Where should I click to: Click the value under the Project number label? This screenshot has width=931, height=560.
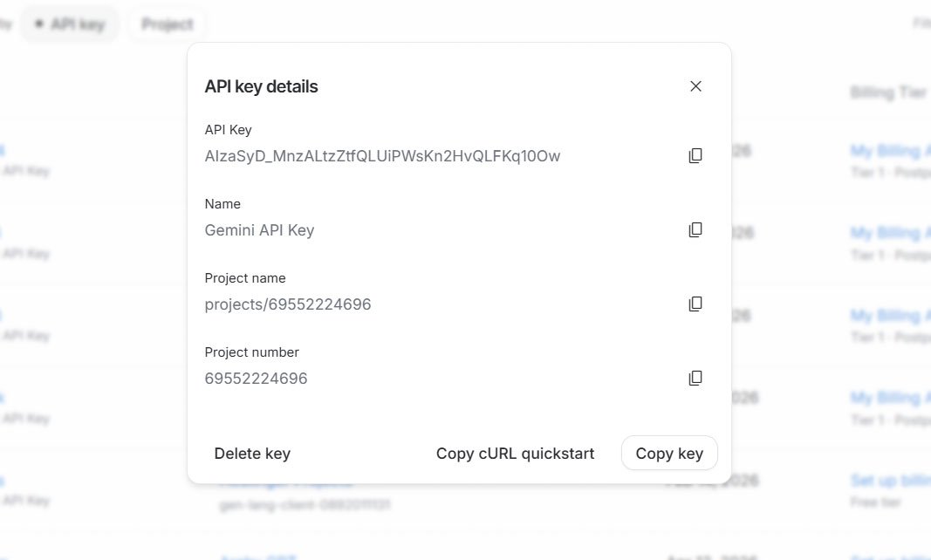coord(256,379)
